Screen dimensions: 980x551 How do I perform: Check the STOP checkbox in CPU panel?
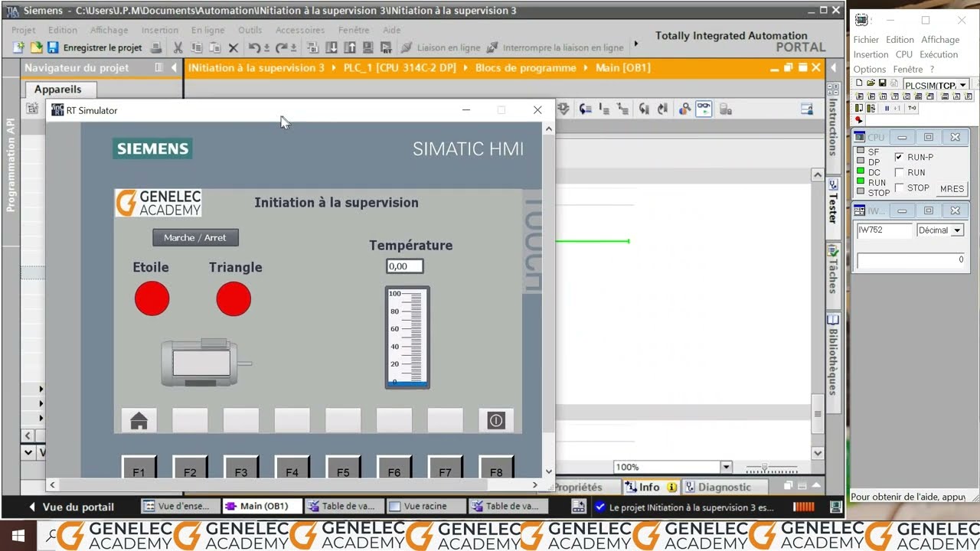pos(900,187)
